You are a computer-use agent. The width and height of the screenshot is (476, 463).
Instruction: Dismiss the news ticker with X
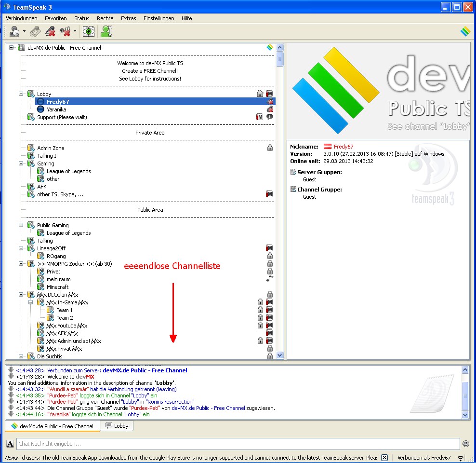point(384,458)
